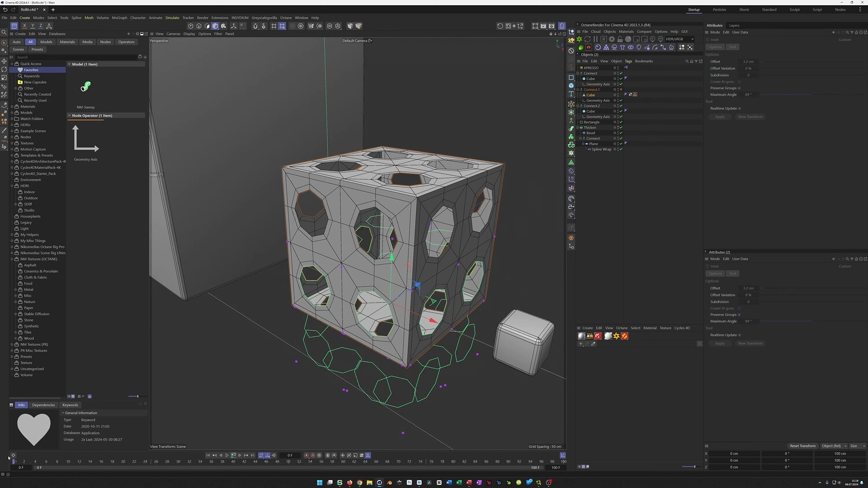Click Octane restart render refresh icon

pos(588,39)
